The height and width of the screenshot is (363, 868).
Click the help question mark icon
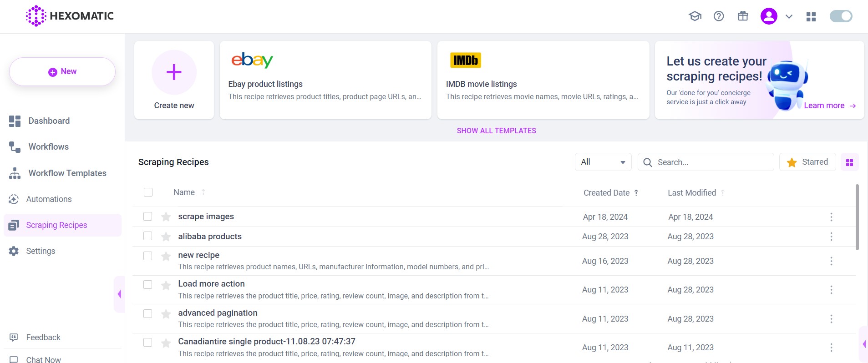click(x=719, y=16)
